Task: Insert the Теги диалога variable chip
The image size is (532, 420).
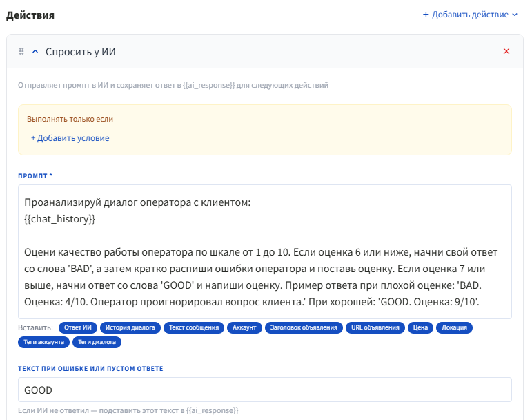Action: (97, 342)
